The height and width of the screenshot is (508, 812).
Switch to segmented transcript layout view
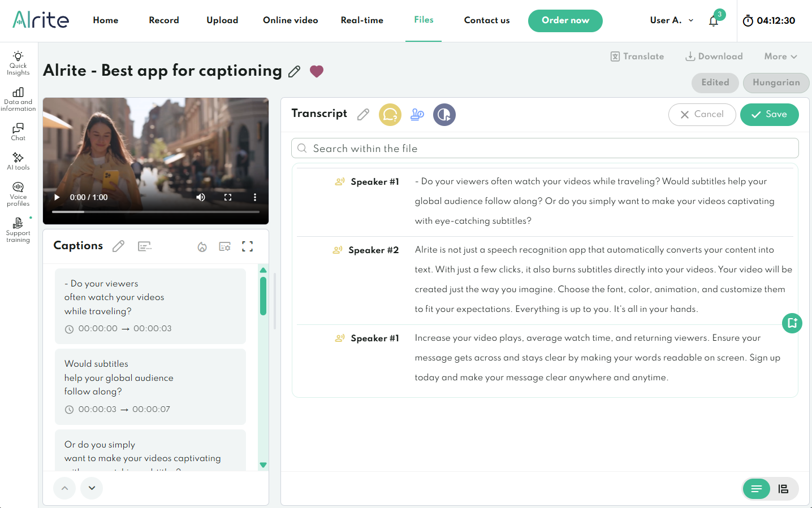[783, 489]
